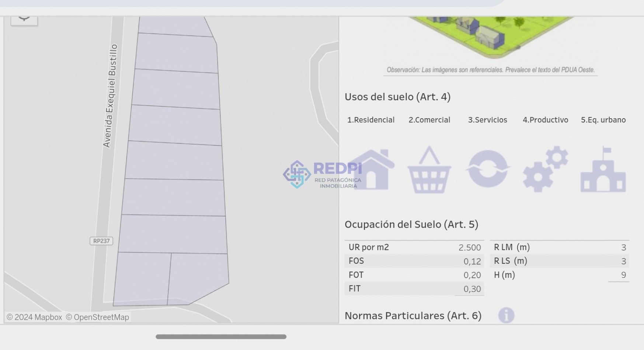Click the Productivo gears icon

click(545, 169)
